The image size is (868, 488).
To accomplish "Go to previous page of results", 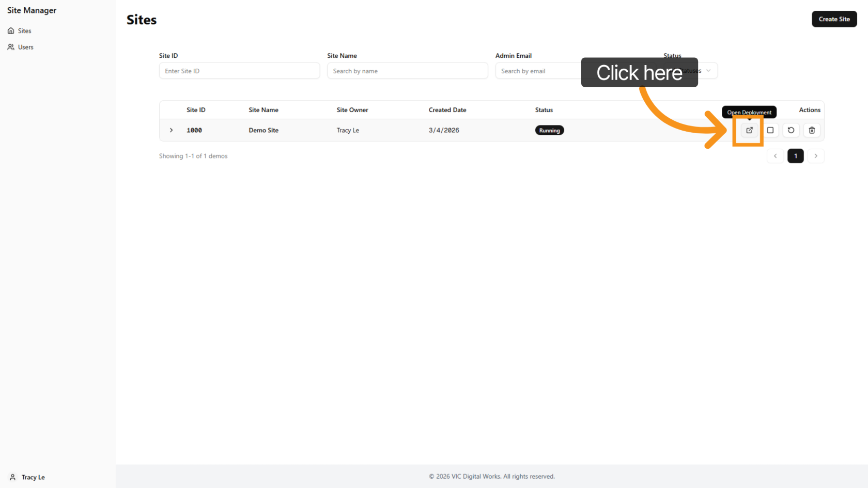I will point(775,156).
